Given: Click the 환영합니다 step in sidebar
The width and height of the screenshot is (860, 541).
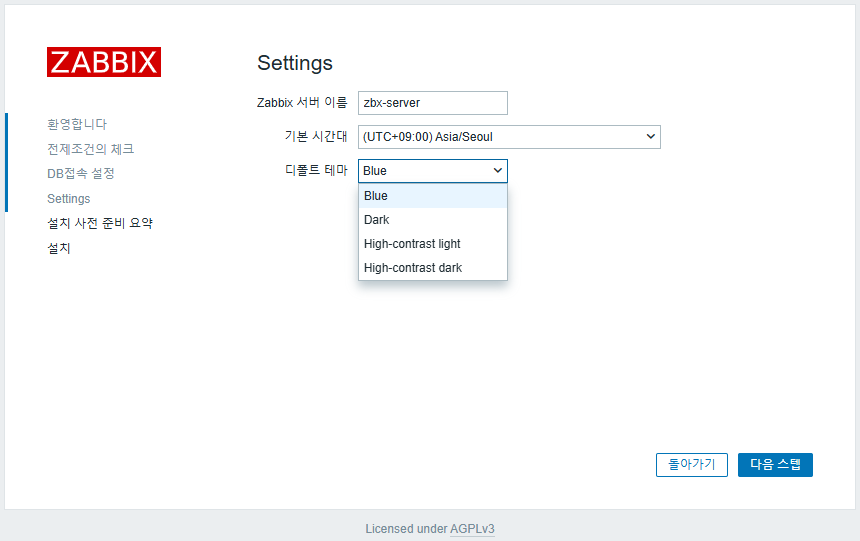Looking at the screenshot, I should 77,124.
